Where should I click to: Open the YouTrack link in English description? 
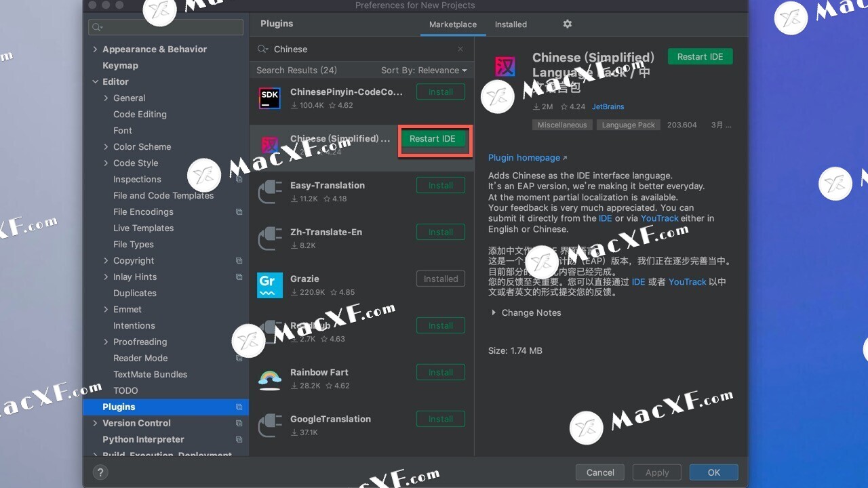(660, 218)
